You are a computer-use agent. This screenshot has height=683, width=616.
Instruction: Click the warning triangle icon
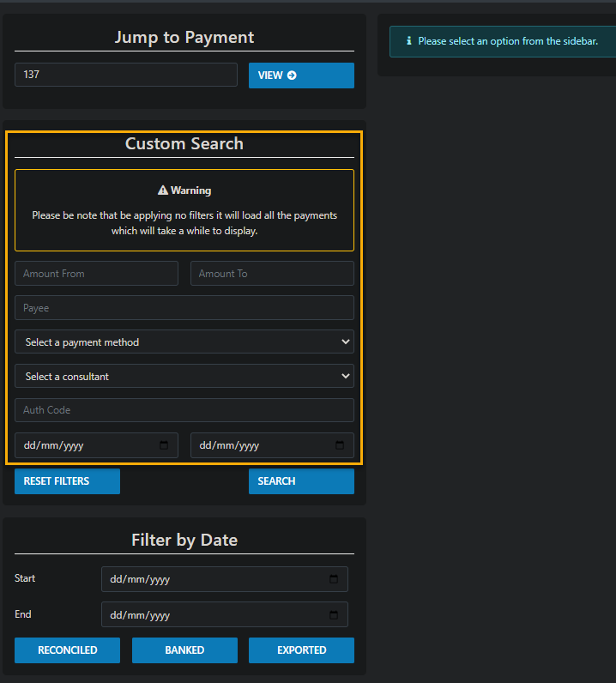pyautogui.click(x=163, y=190)
